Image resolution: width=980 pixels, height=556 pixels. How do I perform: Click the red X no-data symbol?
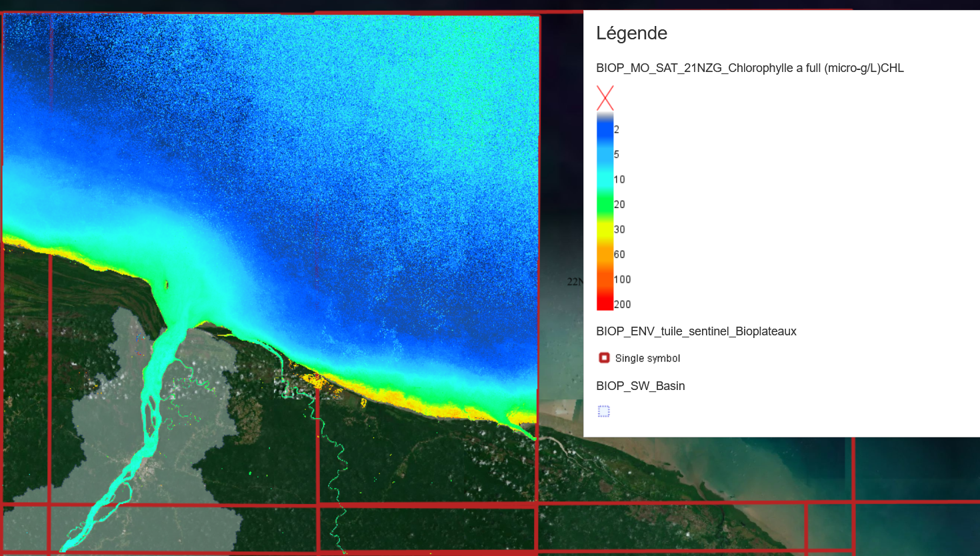click(605, 98)
